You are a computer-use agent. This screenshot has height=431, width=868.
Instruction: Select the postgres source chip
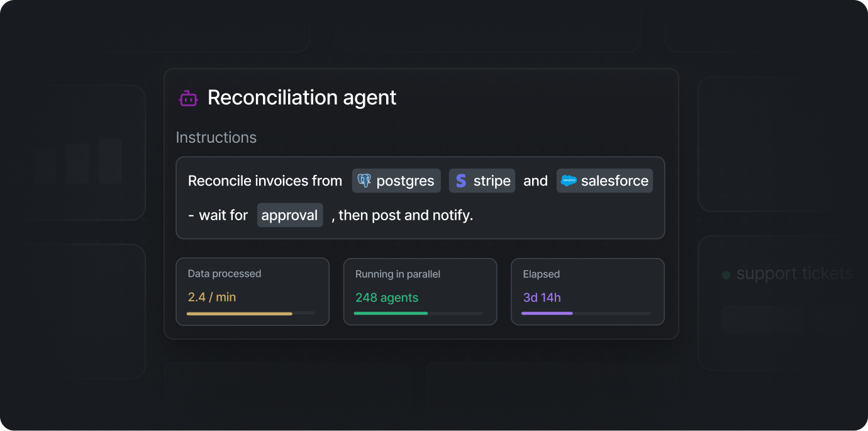coord(396,181)
